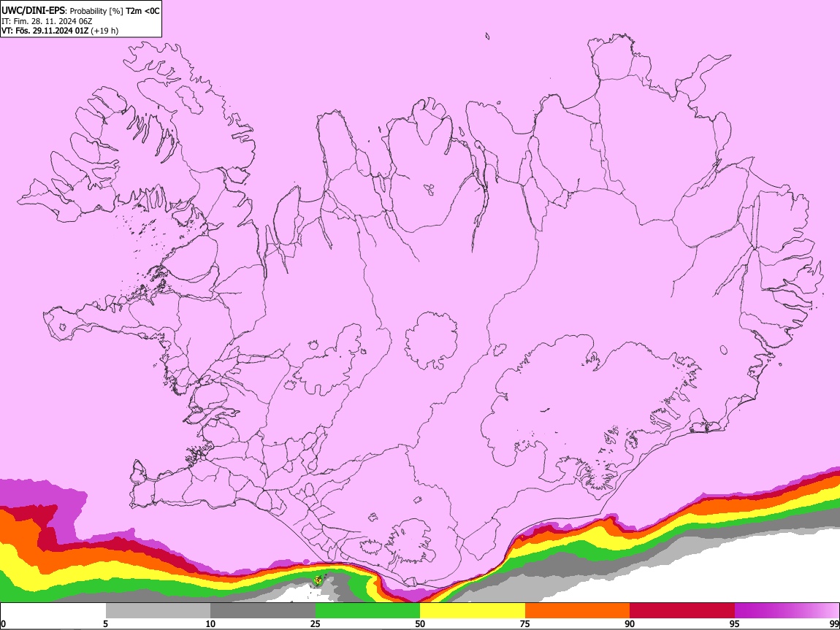Click the white 0-5% legend color segment
Image resolution: width=840 pixels, height=630 pixels.
[53, 611]
